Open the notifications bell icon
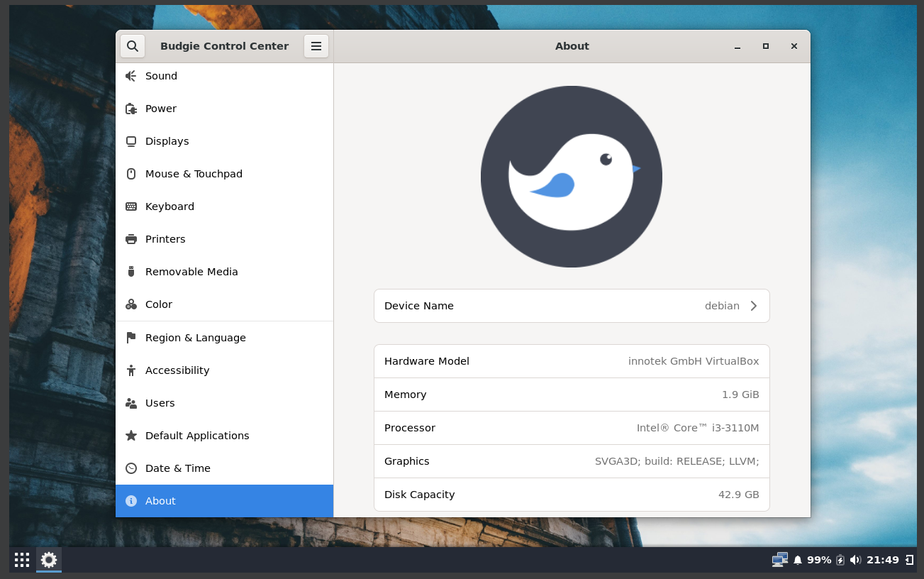Image resolution: width=924 pixels, height=579 pixels. point(797,559)
